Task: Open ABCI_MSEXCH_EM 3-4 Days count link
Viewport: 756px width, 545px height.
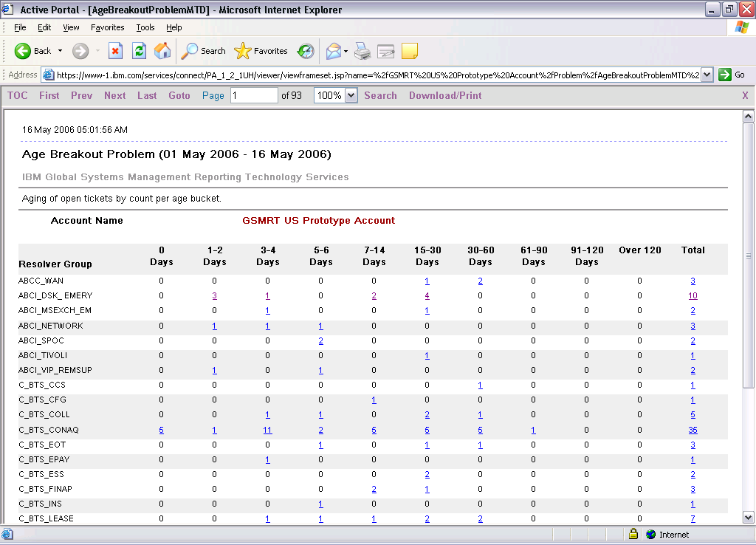Action: 267,311
